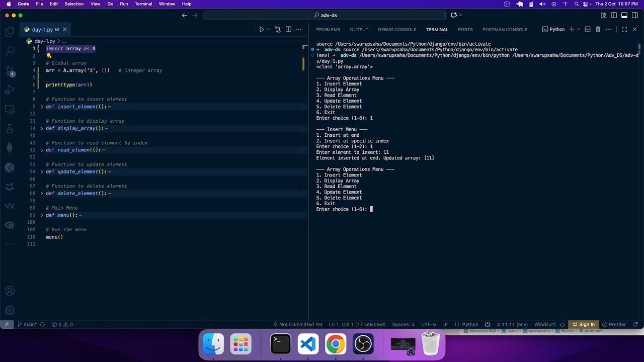Screen dimensions: 644x362
Task: Switch to the DEBUG CONSOLE tab
Action: (x=397, y=30)
